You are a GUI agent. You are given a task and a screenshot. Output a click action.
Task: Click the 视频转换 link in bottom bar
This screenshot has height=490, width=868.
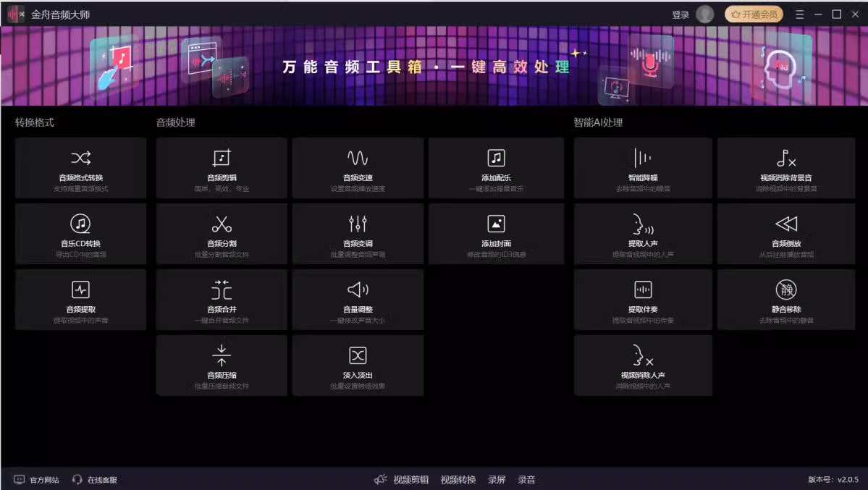tap(458, 479)
